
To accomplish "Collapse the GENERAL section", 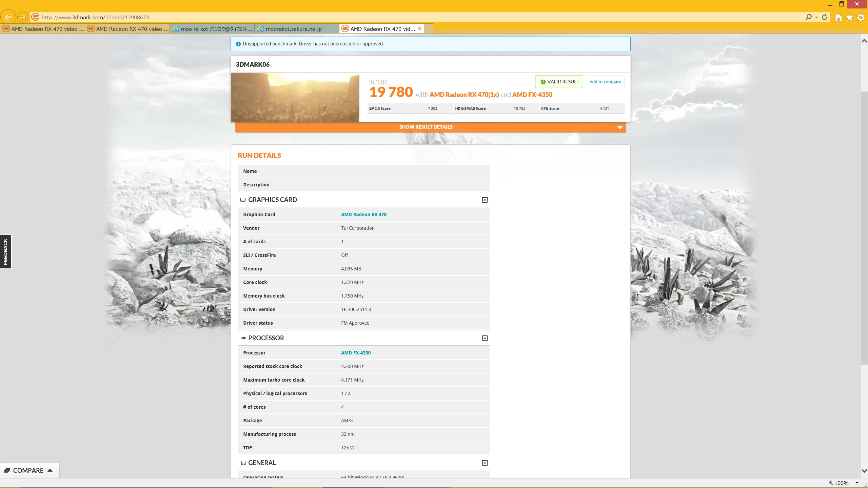I will coord(485,463).
